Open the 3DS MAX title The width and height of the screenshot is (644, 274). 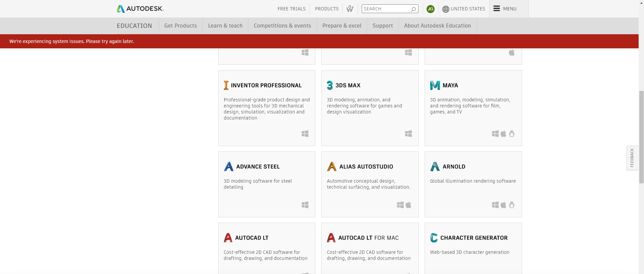pyautogui.click(x=348, y=85)
